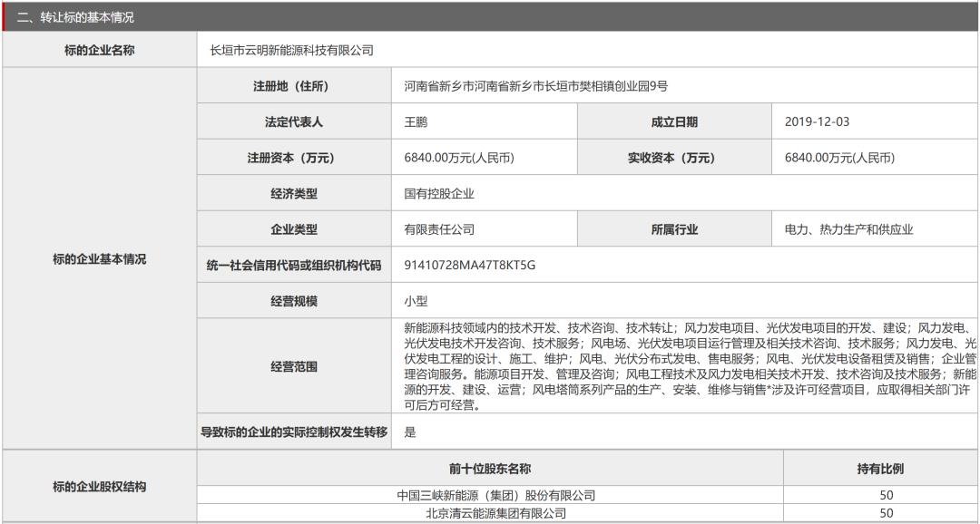Click the 经营规模 value 小型
Viewport: 980px width, 524px height.
[416, 301]
